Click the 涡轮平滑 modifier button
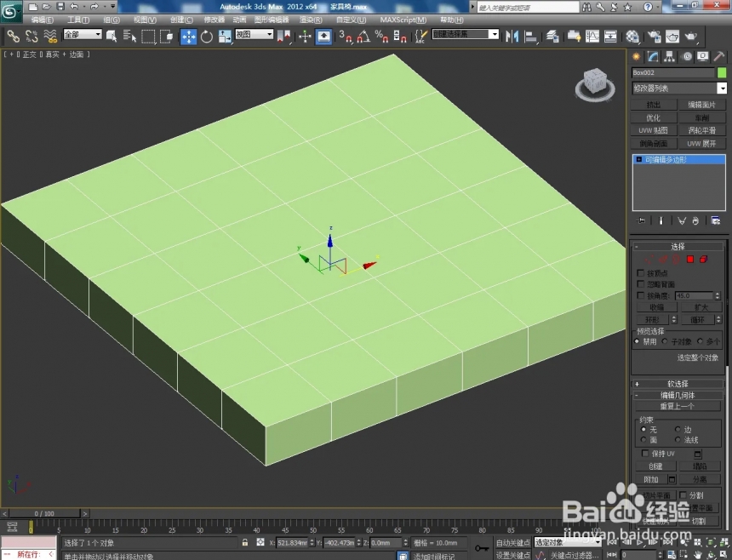Screen dimensions: 732x560 coord(702,130)
